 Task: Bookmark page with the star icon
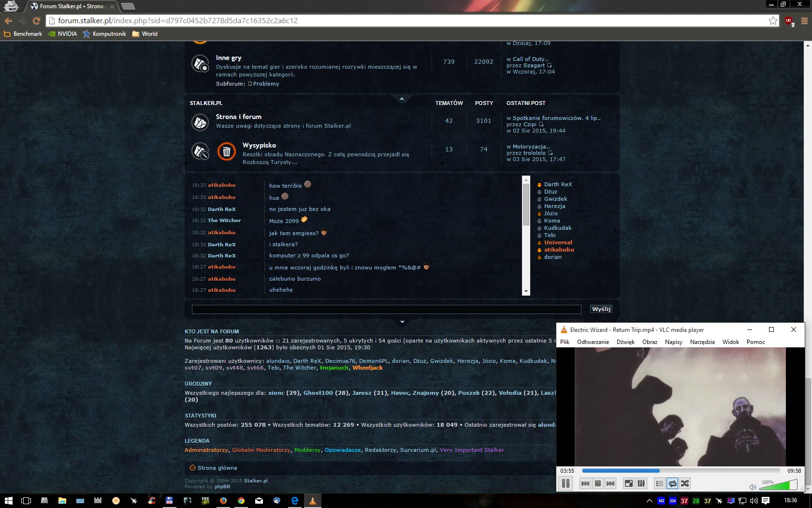(x=773, y=21)
